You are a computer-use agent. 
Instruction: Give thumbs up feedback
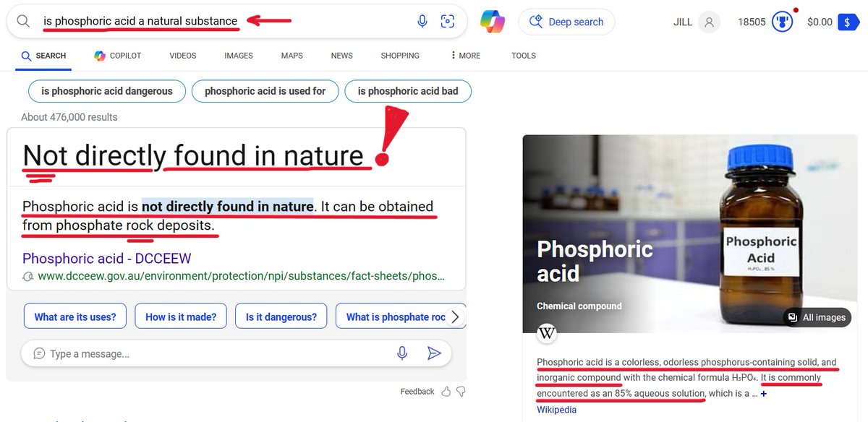pos(446,392)
